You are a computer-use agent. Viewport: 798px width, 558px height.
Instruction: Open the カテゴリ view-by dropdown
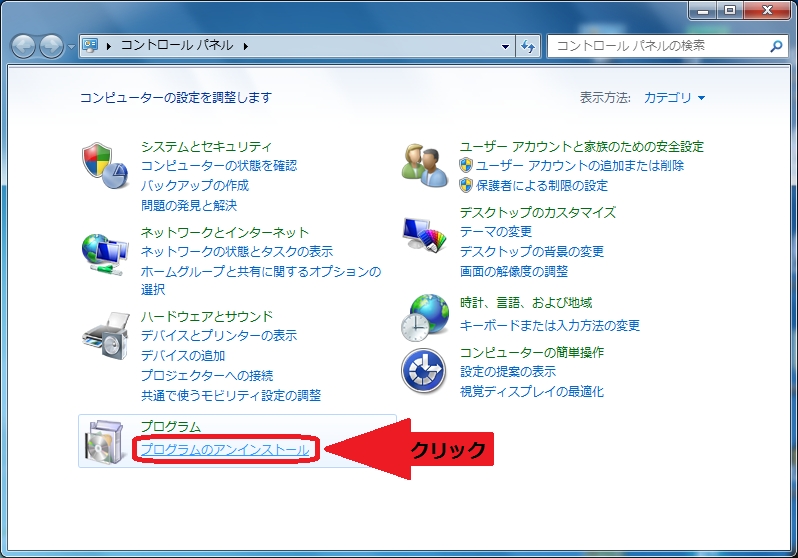[674, 97]
